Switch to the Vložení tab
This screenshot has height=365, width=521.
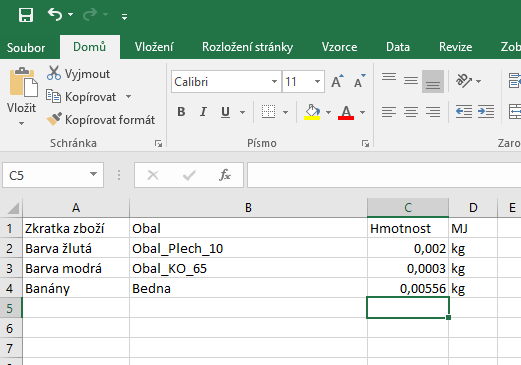[x=154, y=47]
